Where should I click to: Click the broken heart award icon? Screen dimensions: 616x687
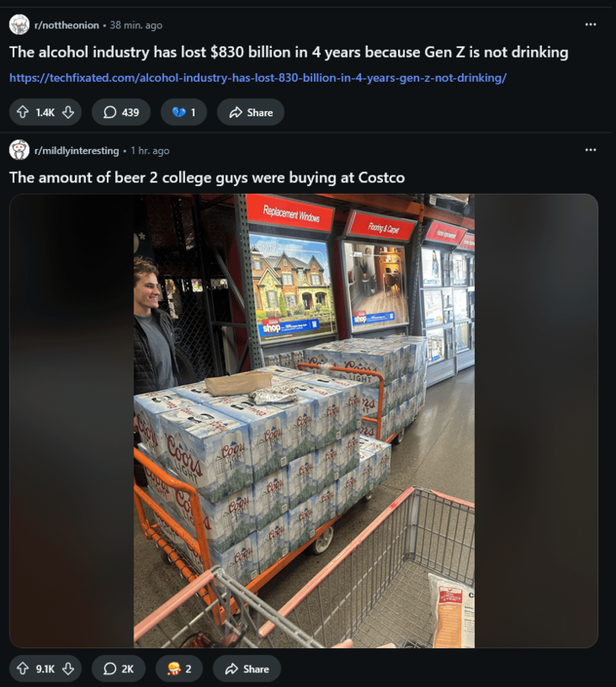[179, 112]
